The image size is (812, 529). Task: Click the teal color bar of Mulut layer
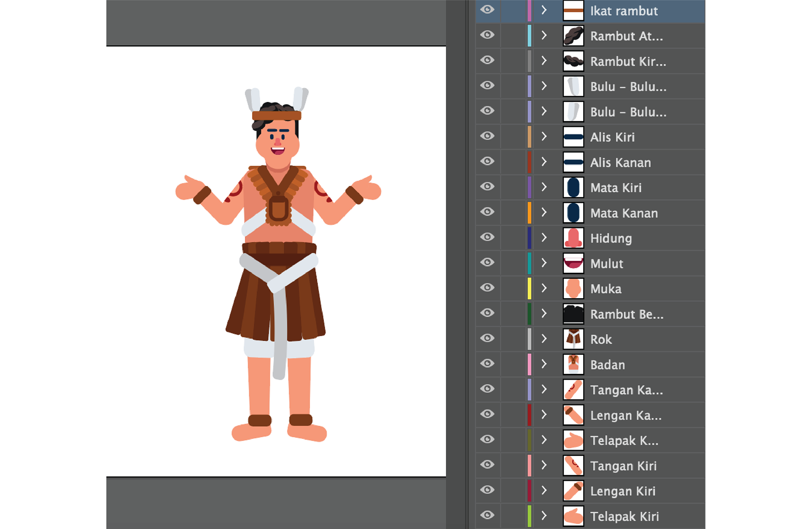[529, 263]
